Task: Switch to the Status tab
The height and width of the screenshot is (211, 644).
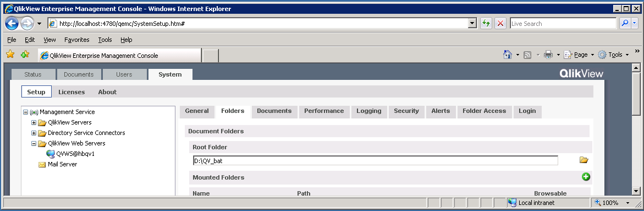Action: [33, 74]
